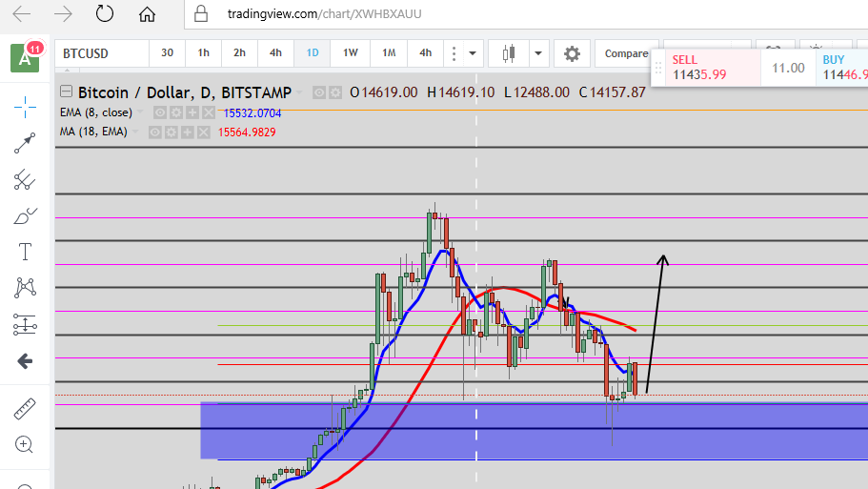Click the browser refresh button
The height and width of the screenshot is (489, 868).
coord(105,13)
